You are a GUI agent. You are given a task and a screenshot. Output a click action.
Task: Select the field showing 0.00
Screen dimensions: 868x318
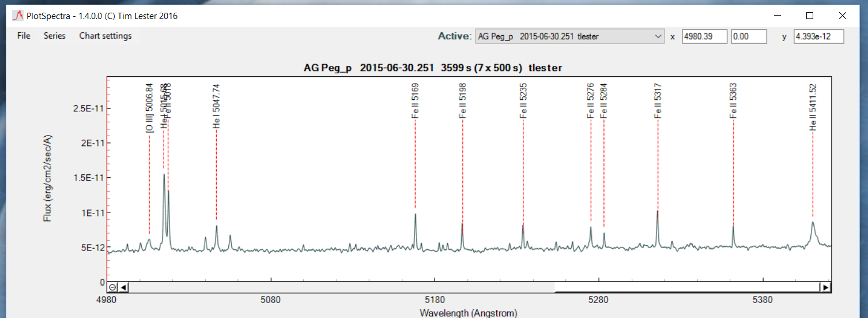[x=749, y=37]
